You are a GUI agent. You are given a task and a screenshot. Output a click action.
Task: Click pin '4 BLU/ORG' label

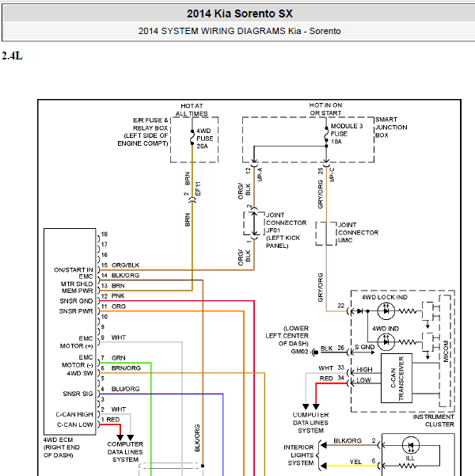pos(120,389)
